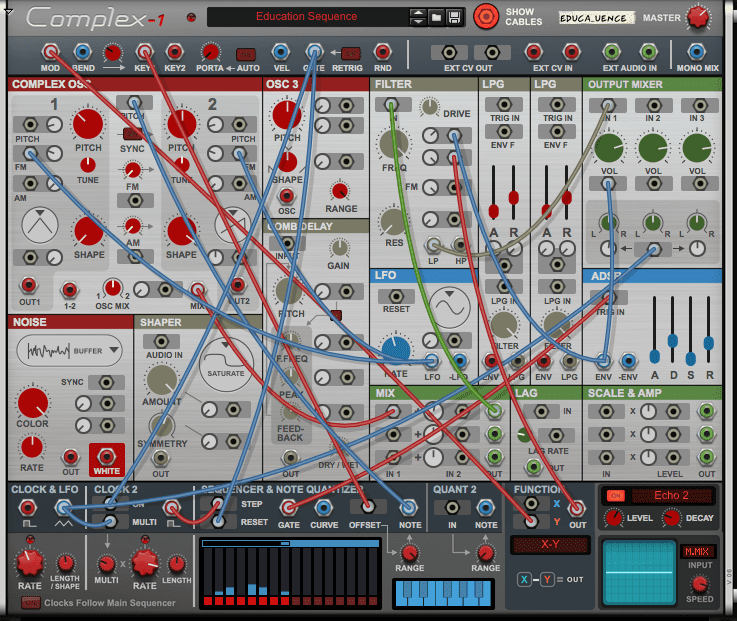Click the OSC 3 output jack labeled OSC
The width and height of the screenshot is (737, 621).
tap(286, 196)
